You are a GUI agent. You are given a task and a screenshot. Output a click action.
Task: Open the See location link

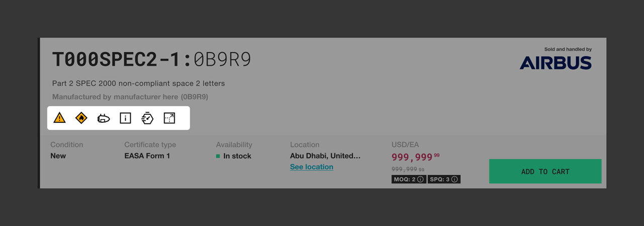(x=311, y=167)
